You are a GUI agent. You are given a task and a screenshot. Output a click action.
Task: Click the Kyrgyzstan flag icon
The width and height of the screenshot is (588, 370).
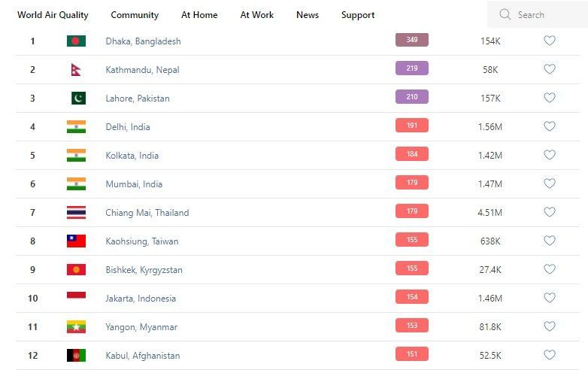(76, 270)
